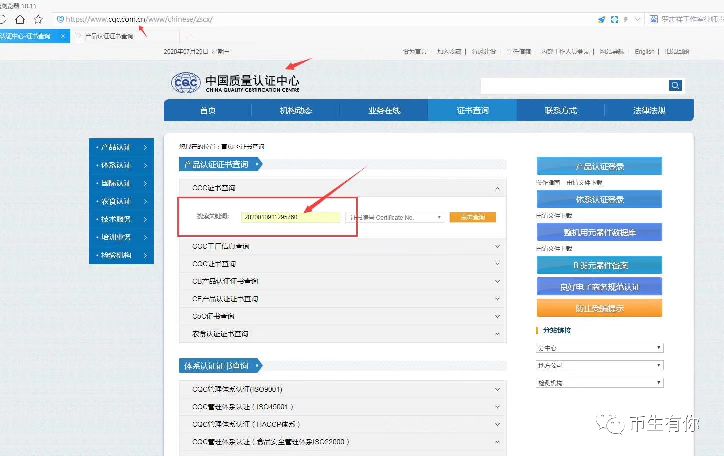Click the 产品认证目录 button
Screen dimensions: 724x456
599,166
